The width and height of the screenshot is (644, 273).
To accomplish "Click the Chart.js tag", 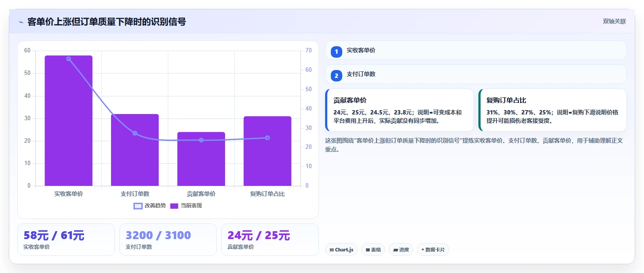I will tap(341, 250).
